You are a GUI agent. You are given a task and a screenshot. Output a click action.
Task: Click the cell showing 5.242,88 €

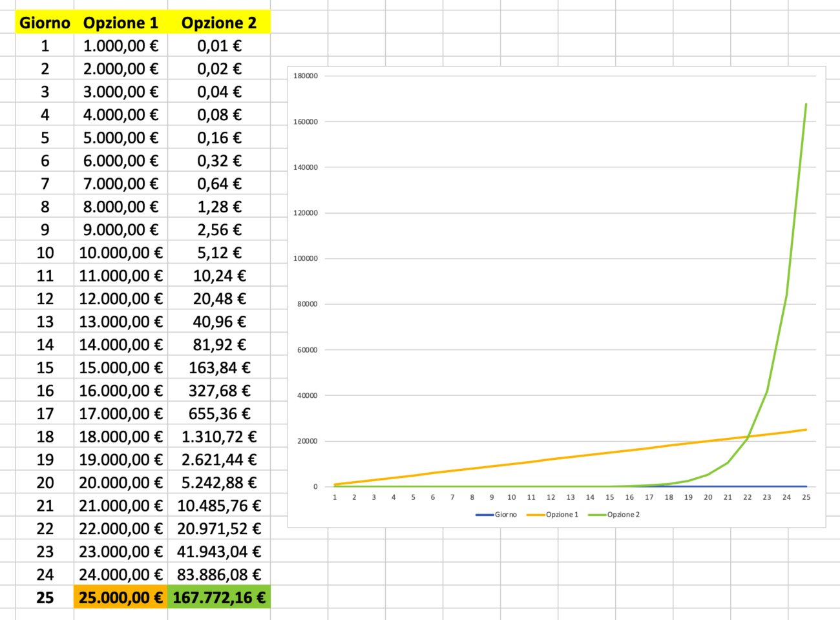pyautogui.click(x=219, y=482)
